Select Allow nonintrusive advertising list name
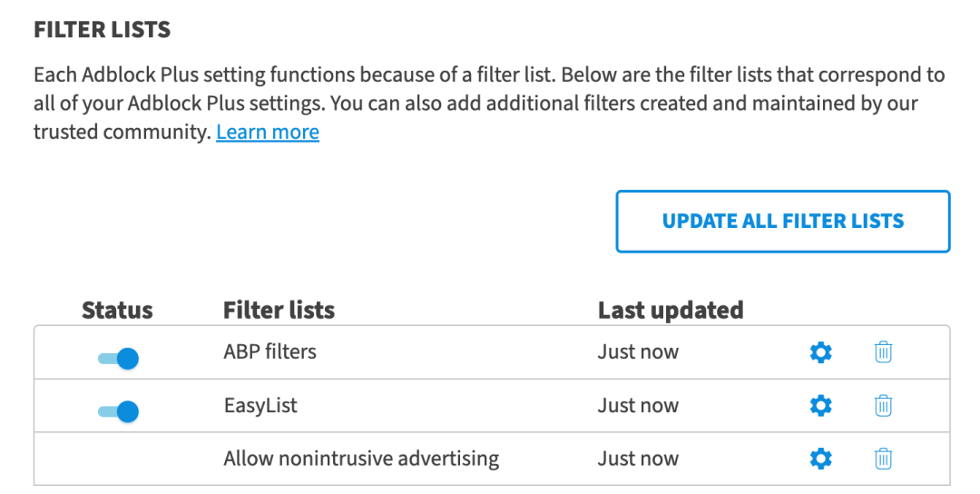This screenshot has width=980, height=494. tap(361, 459)
